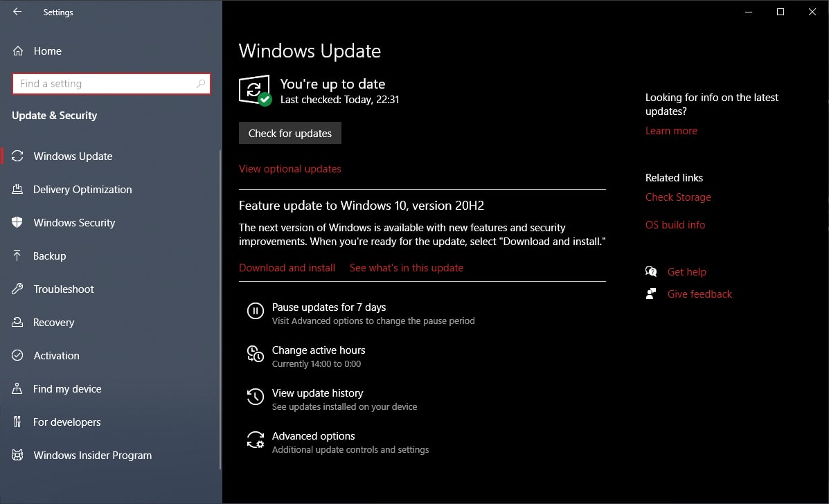Open Delivery Optimization page
829x504 pixels.
coord(82,190)
